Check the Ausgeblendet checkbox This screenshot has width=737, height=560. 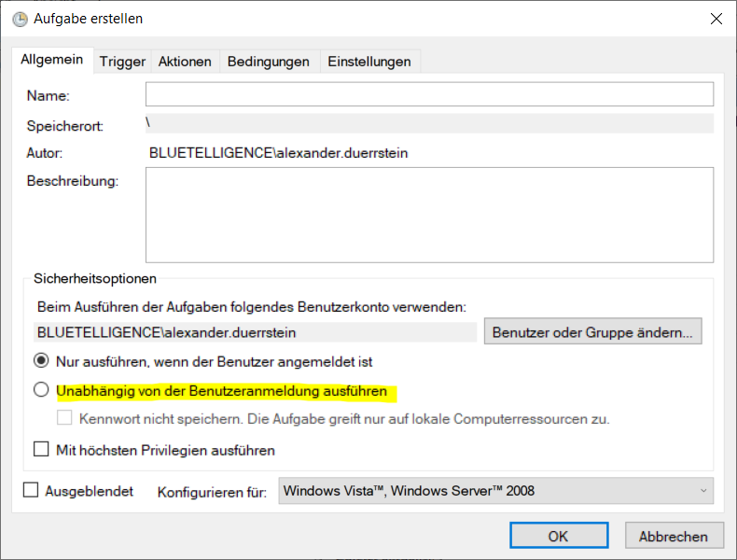pyautogui.click(x=31, y=490)
